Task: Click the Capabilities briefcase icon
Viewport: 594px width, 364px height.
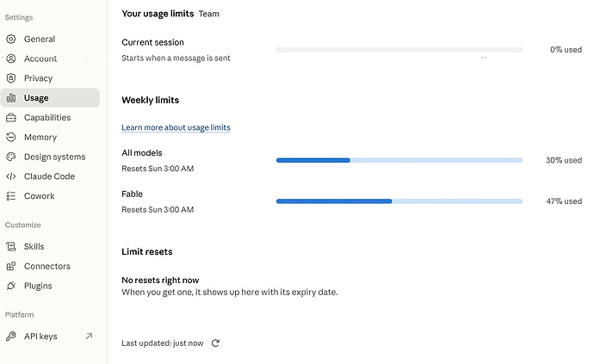Action: tap(11, 118)
